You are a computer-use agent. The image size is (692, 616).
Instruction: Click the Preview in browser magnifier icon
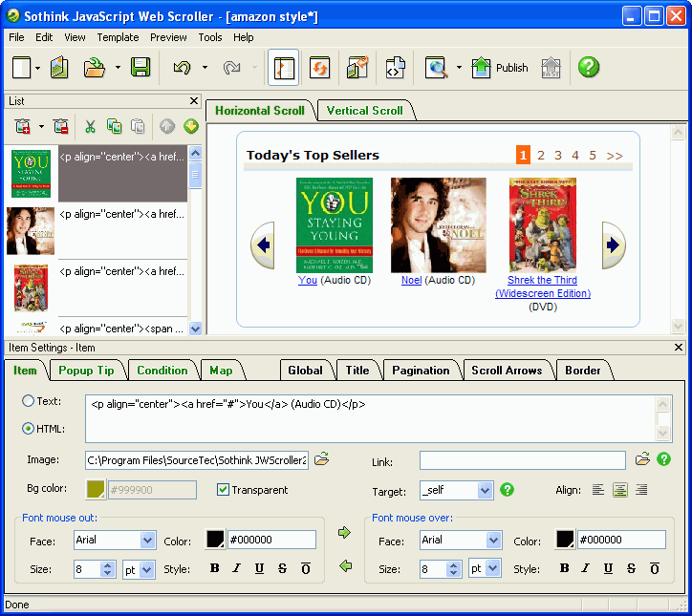(x=436, y=68)
